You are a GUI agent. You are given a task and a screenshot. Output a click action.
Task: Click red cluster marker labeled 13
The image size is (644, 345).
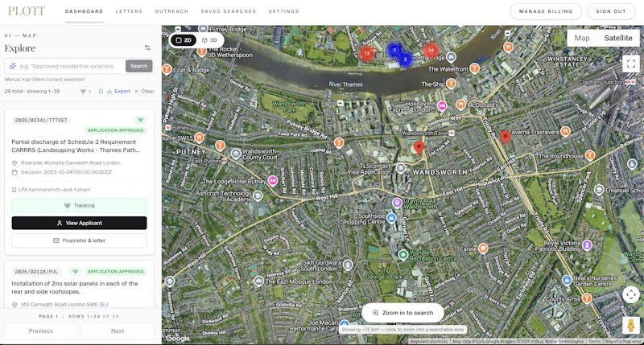pos(367,53)
